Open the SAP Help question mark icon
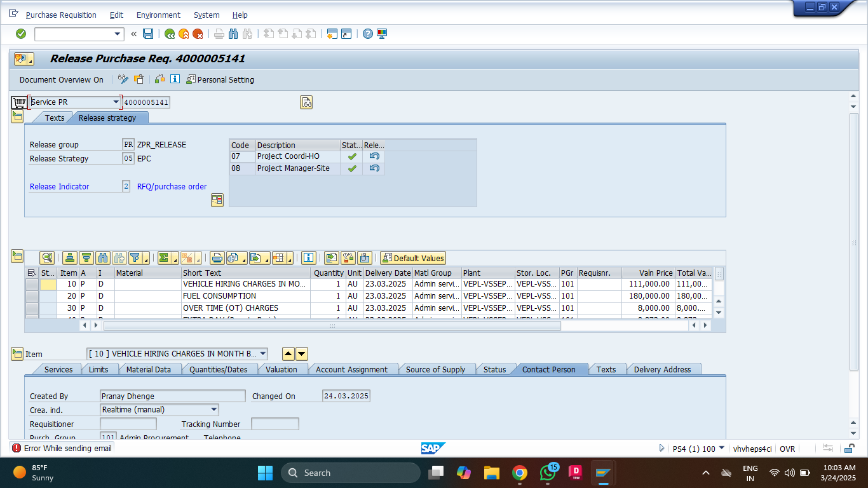Screen dimensions: 868x488 [367, 34]
